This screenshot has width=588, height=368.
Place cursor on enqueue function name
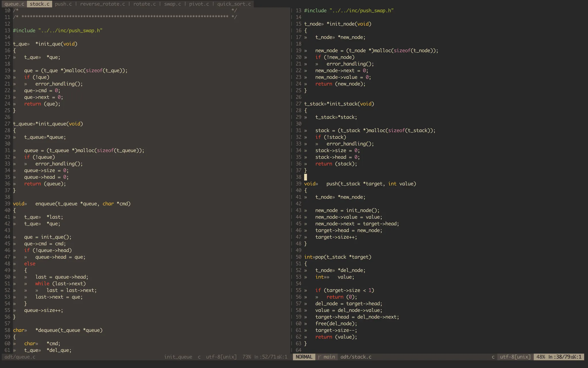click(x=45, y=204)
